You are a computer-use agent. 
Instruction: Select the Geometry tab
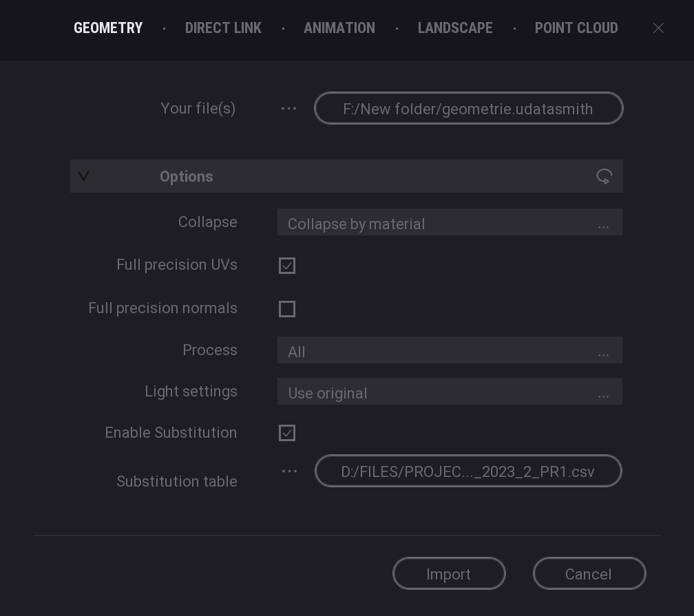(x=108, y=28)
